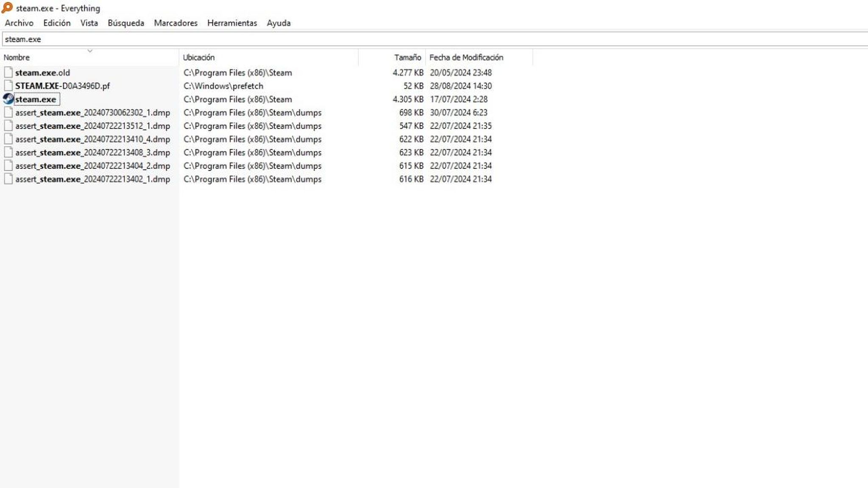Click icon of assert dump 20240722213402_1.dmp

coord(8,179)
